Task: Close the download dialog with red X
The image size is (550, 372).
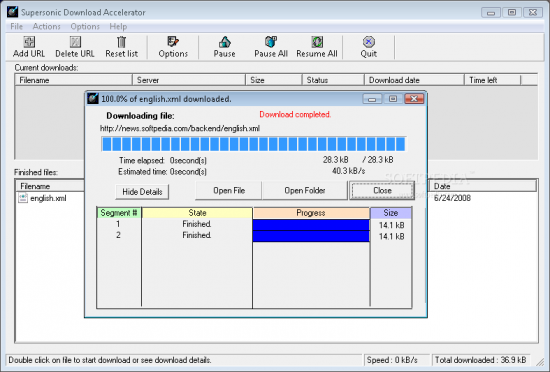Action: (x=414, y=99)
